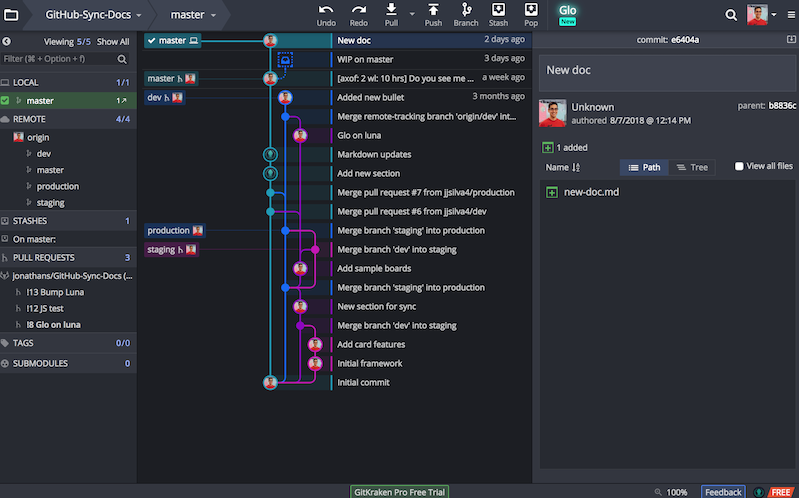The width and height of the screenshot is (800, 498).
Task: Open the master branch dropdown
Action: click(193, 15)
